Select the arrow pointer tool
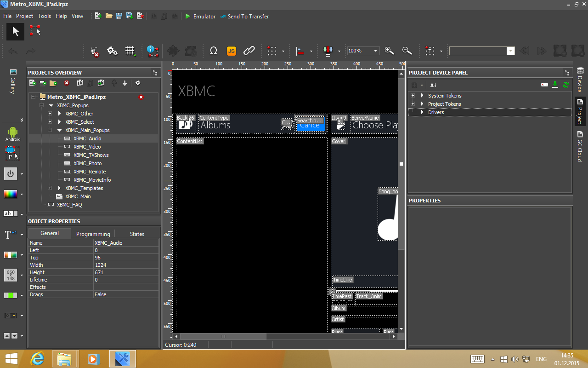Screen dimensions: 588x368 (x=15, y=31)
